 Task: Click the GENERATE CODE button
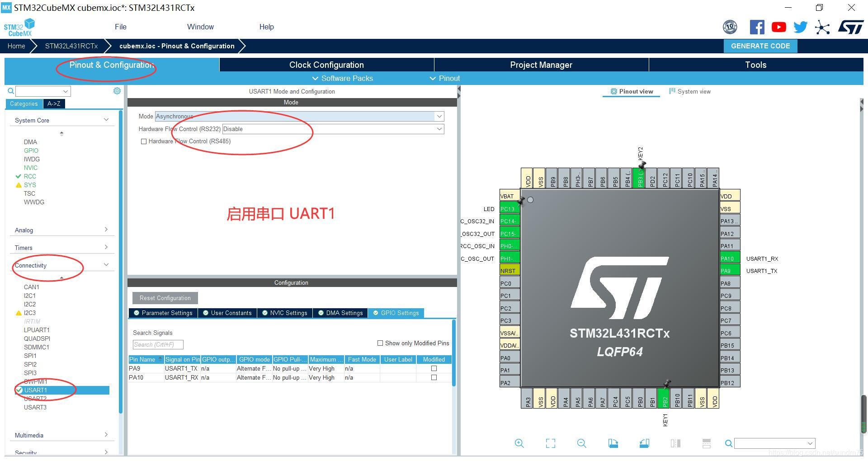(760, 46)
